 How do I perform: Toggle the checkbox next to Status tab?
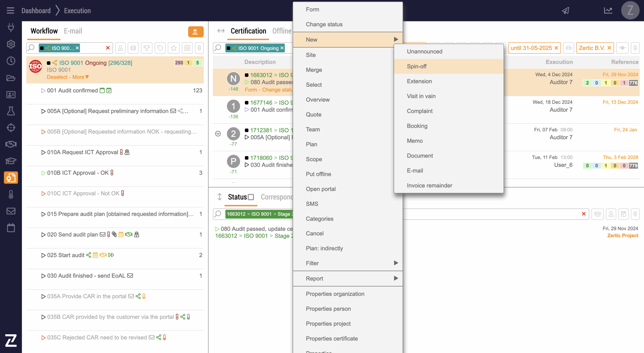tap(251, 197)
